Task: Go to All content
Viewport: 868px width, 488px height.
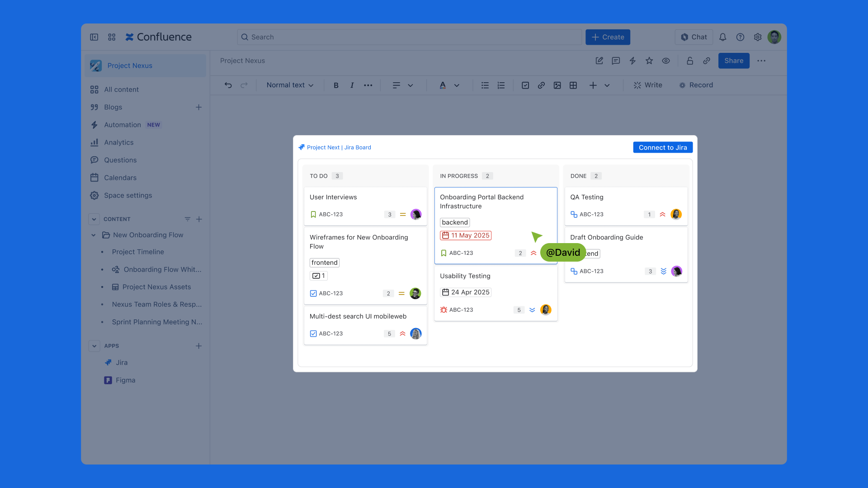Action: coord(121,89)
